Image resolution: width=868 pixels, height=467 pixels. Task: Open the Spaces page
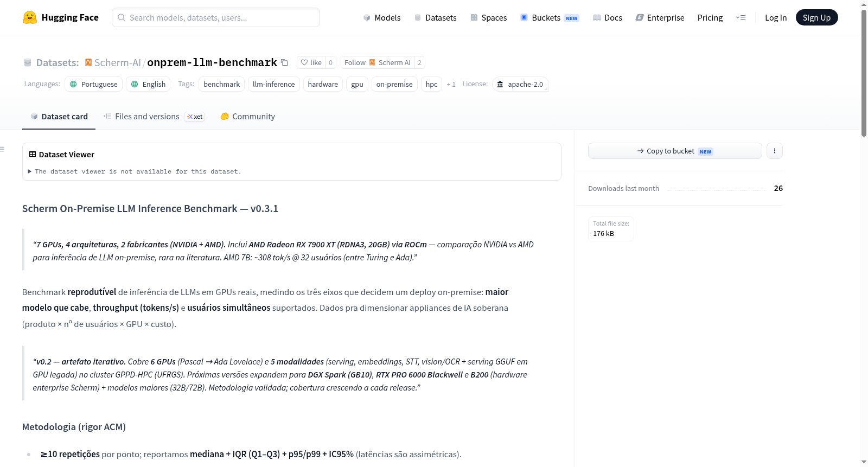[x=489, y=17]
